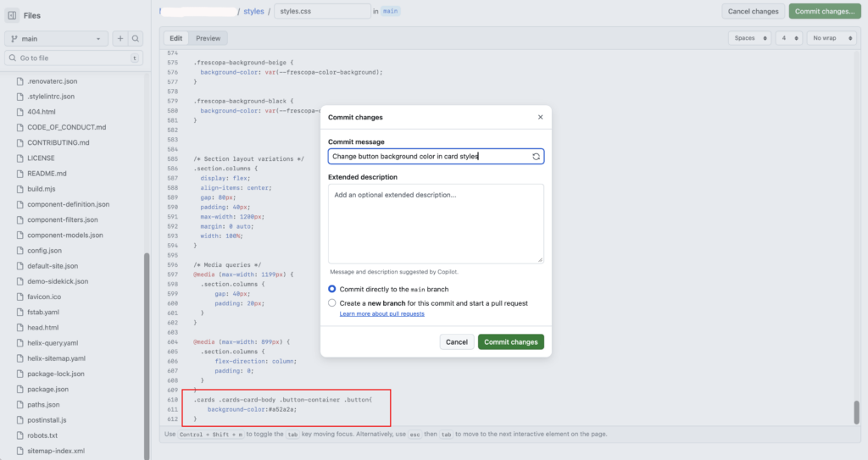Click file icon next to config.json
868x460 pixels.
click(20, 251)
